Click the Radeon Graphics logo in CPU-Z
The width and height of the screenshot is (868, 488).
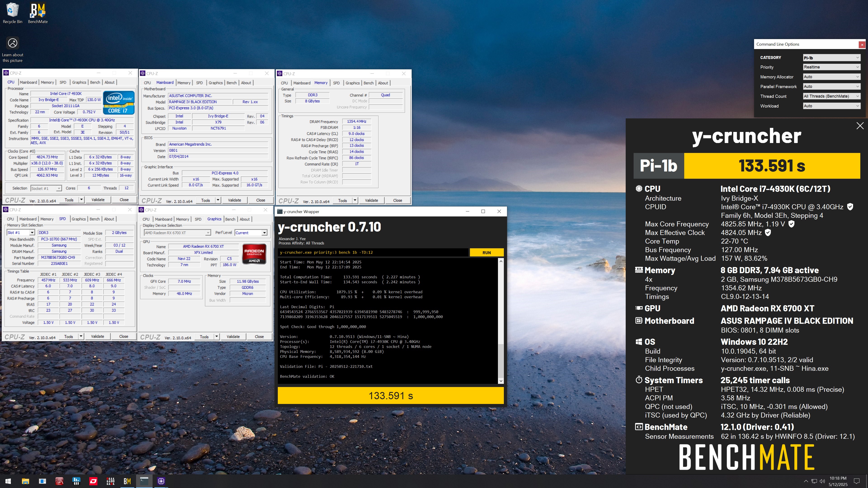[x=254, y=253]
